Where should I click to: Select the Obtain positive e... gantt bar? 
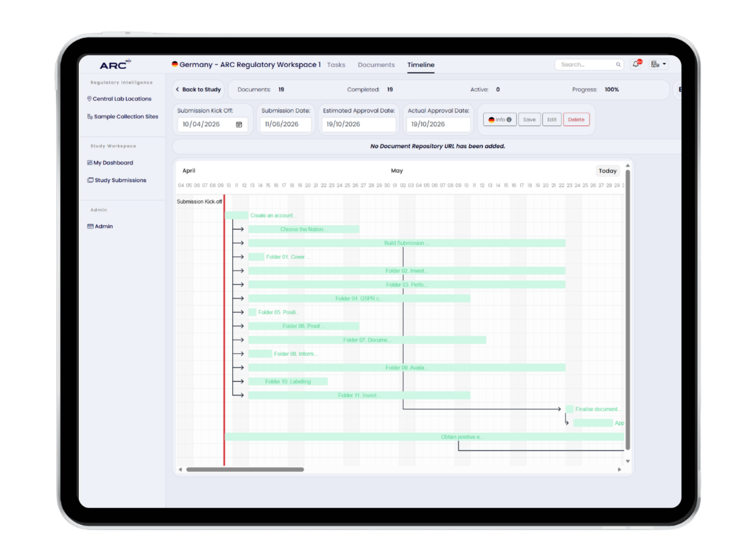point(424,437)
